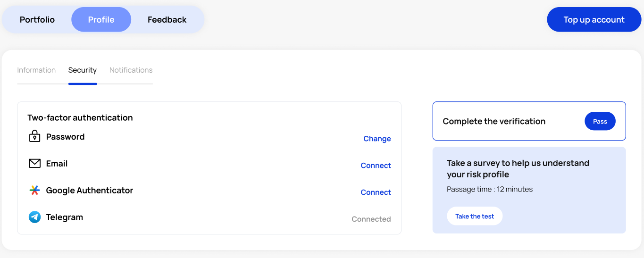The height and width of the screenshot is (258, 644).
Task: Select the Profile navigation pill
Action: [x=101, y=20]
